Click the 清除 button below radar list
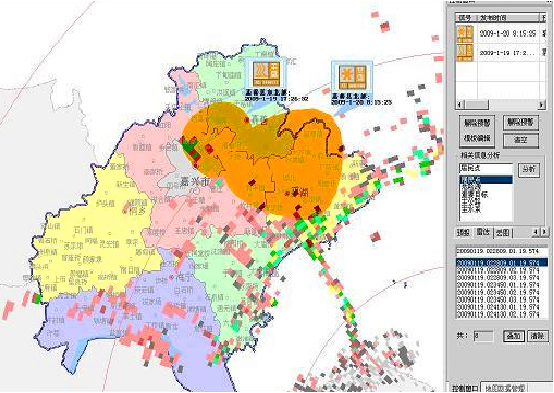Image resolution: width=554 pixels, height=393 pixels. 537,335
